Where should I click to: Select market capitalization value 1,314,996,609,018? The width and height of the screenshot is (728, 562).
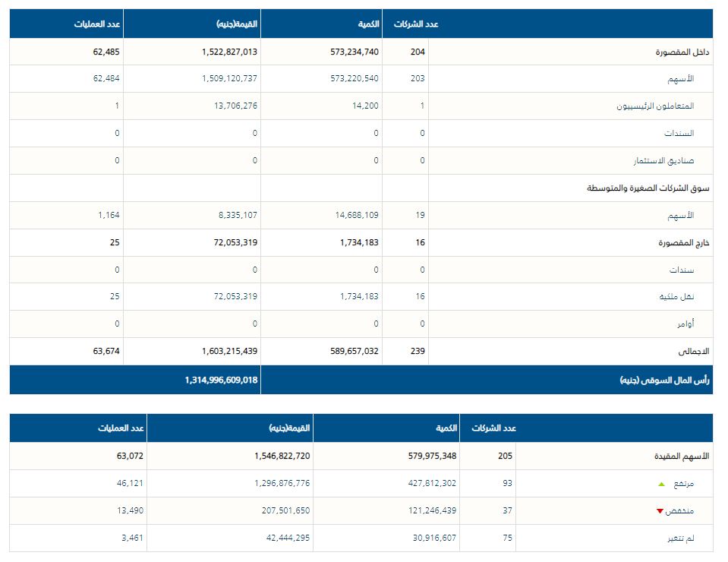(220, 380)
